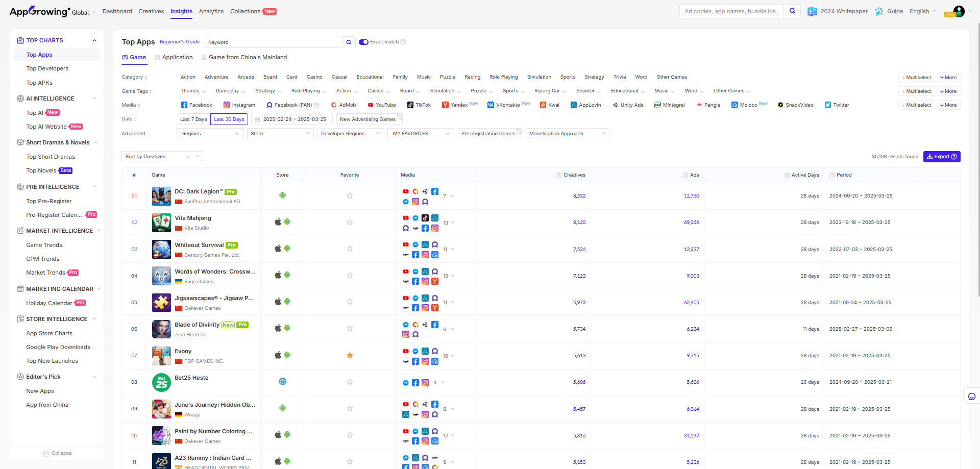Unfavorite Evony using the orange star
Screen dimensions: 980x469
350,356
